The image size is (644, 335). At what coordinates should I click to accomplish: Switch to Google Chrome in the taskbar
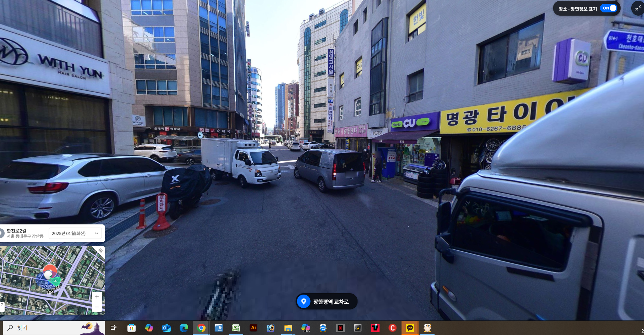(x=201, y=328)
